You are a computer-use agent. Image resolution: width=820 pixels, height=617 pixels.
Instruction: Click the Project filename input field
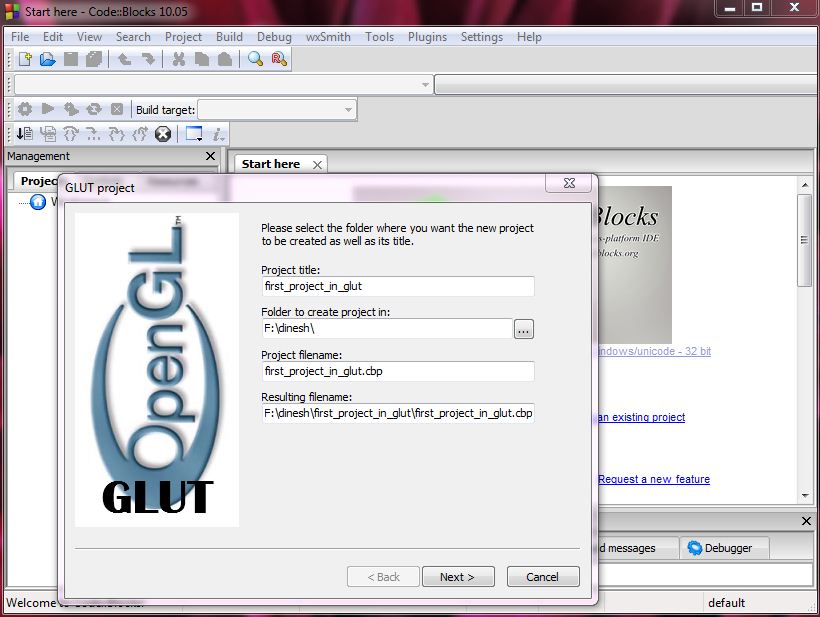[398, 371]
